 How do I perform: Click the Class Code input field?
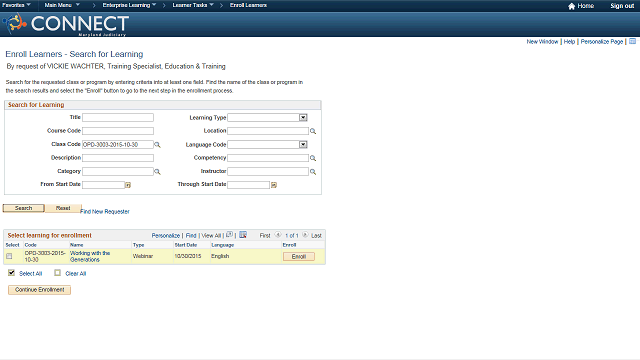coord(118,144)
